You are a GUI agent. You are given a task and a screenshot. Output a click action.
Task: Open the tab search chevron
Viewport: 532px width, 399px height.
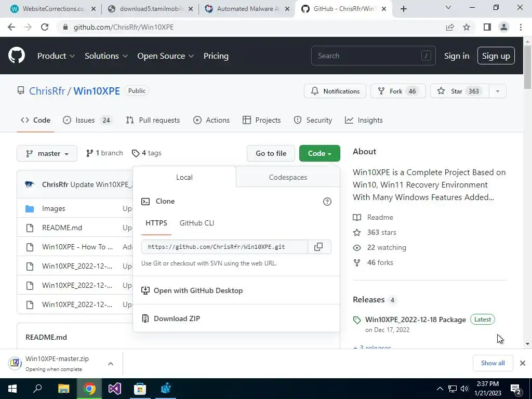click(x=448, y=7)
